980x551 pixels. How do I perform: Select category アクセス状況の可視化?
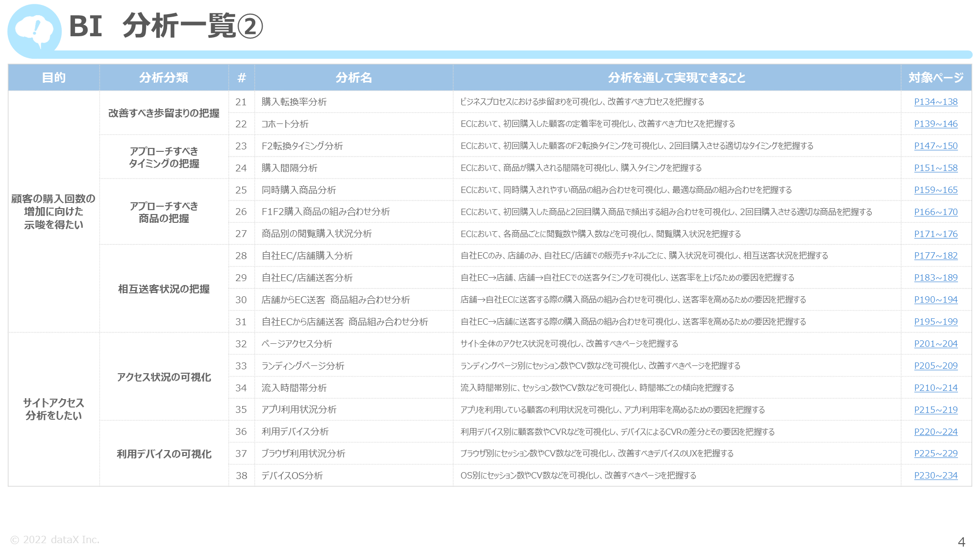[164, 377]
